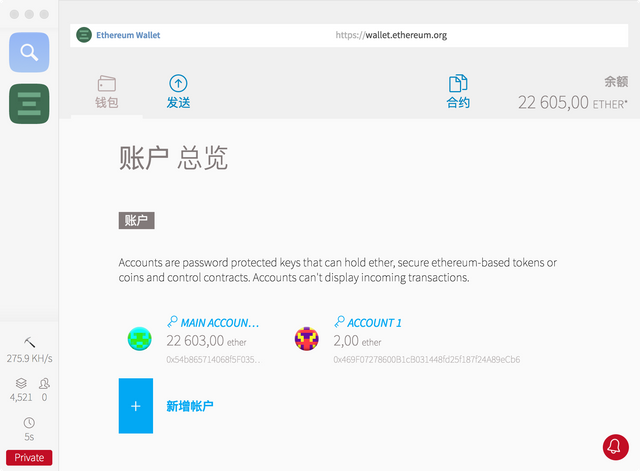Click the 余额 balance label
Viewport: 640px width, 471px height.
point(616,82)
